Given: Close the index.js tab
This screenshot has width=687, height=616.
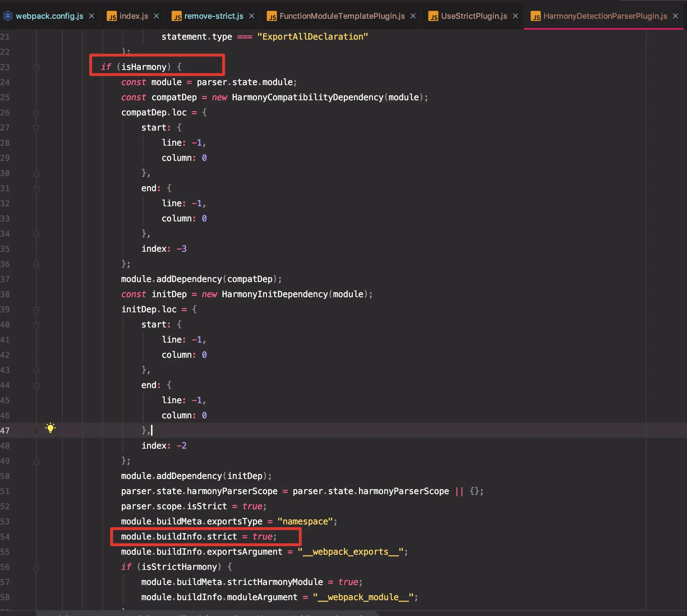Looking at the screenshot, I should pyautogui.click(x=156, y=16).
